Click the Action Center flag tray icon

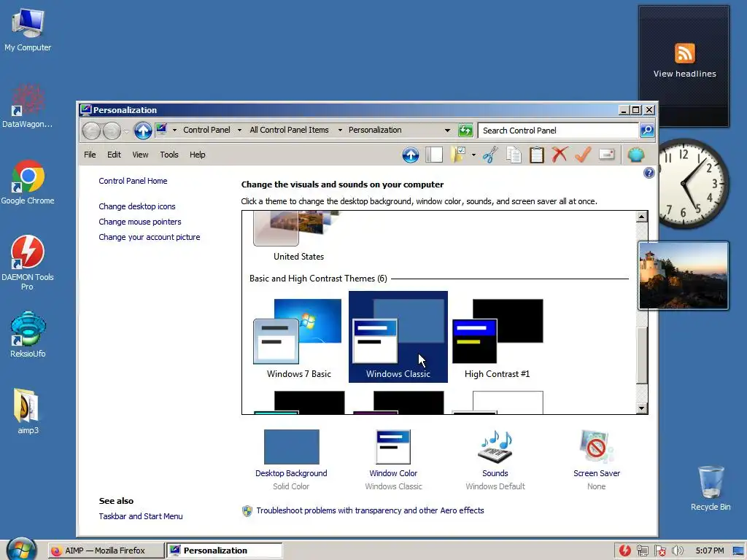659,551
